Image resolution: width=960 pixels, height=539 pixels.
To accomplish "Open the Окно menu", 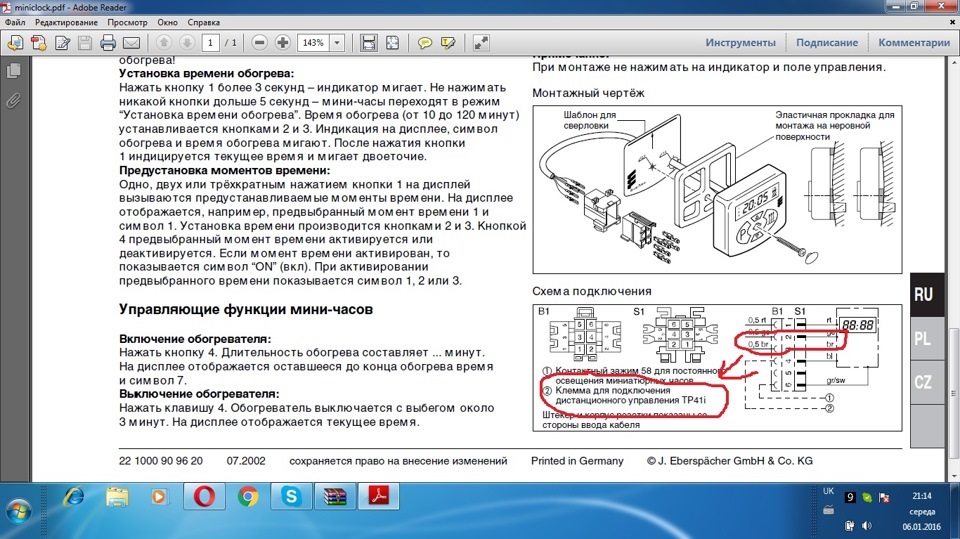I will [x=167, y=22].
